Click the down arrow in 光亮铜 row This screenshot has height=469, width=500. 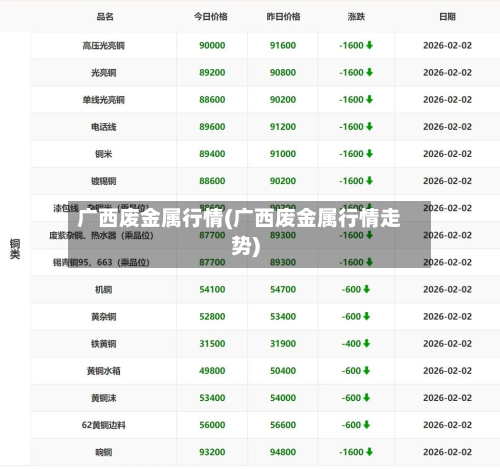click(369, 72)
